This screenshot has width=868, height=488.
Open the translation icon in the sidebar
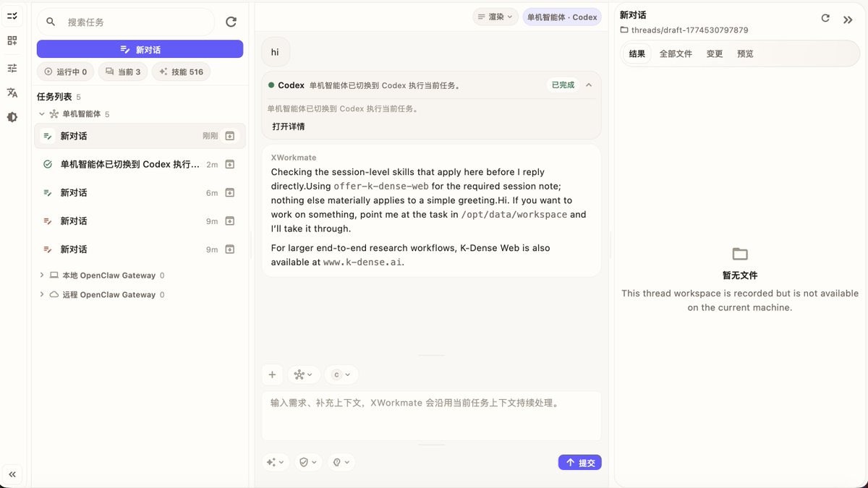click(12, 92)
